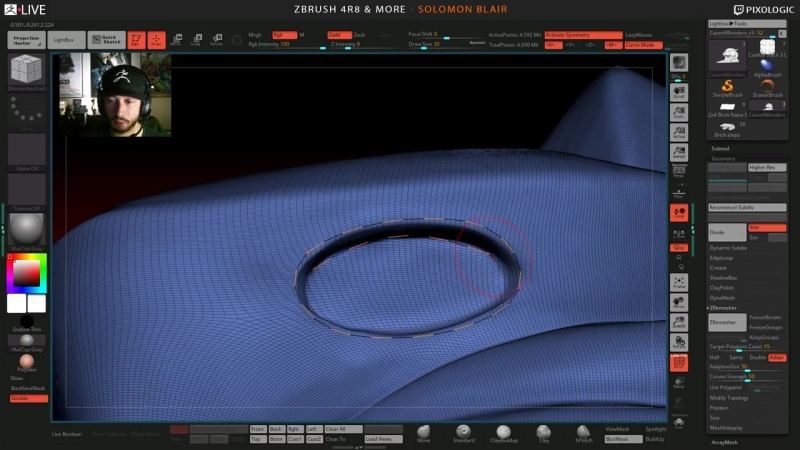Click the AAHalf view icon
Viewport: 800px width, 450px height.
click(x=679, y=152)
